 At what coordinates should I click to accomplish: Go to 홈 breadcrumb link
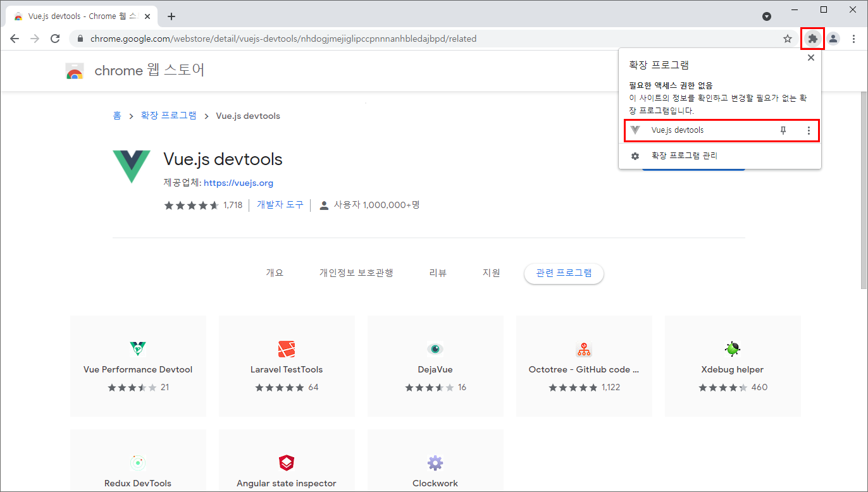coord(117,116)
